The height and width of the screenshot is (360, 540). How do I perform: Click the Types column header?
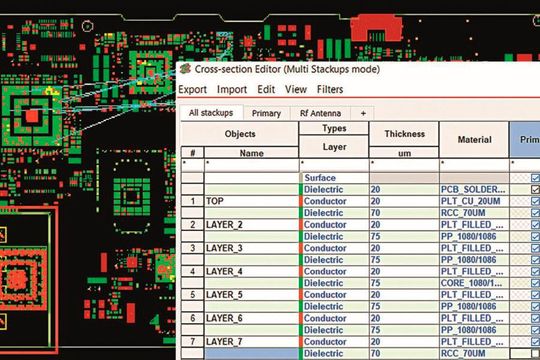click(334, 128)
